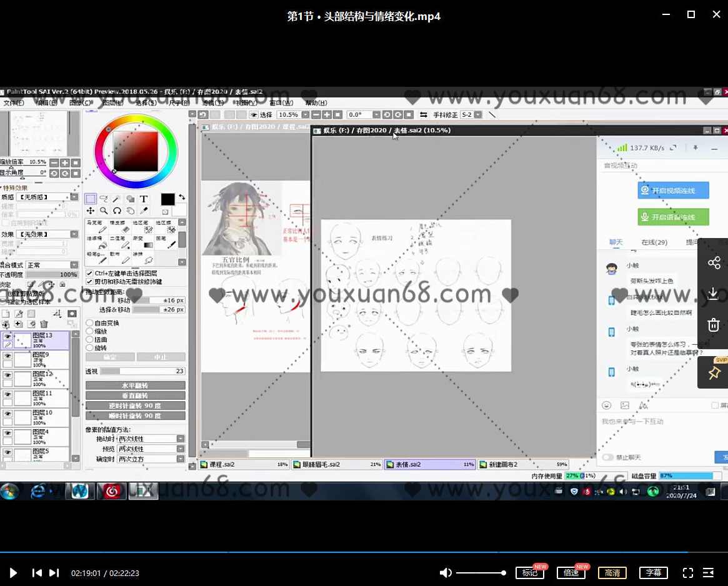Skip to the next video
Screen dimensions: 728x586
(54, 573)
